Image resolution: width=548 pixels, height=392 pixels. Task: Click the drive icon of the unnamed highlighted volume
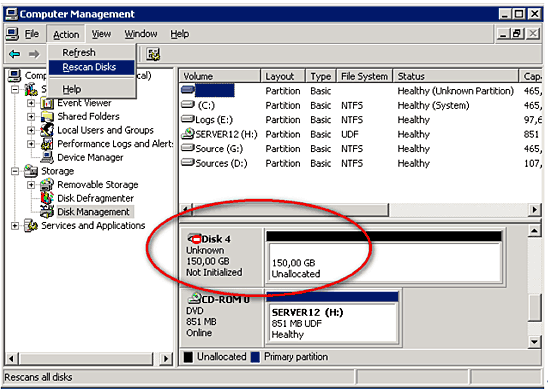coord(188,90)
